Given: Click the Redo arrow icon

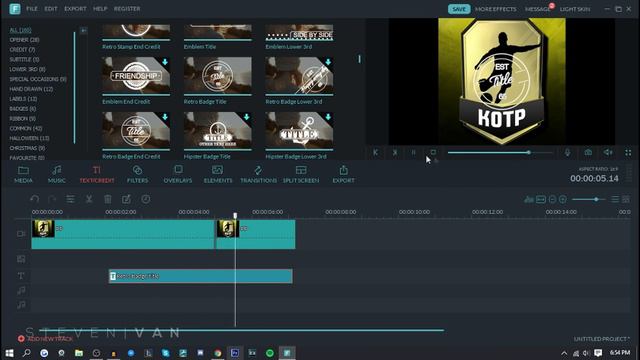Looking at the screenshot, I should (x=52, y=199).
